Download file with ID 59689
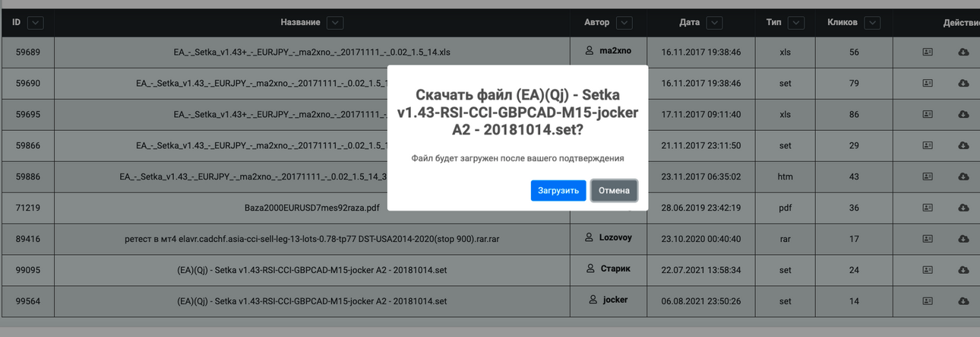 pos(963,52)
